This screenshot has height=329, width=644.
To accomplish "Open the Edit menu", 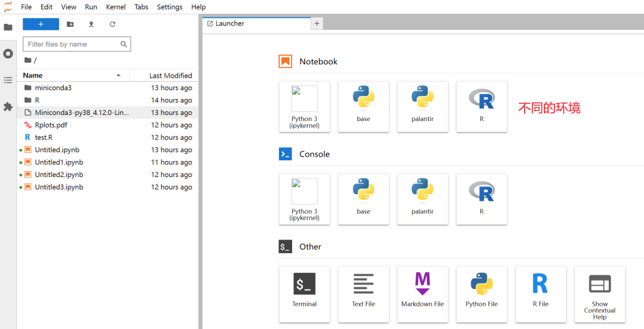I will point(47,7).
